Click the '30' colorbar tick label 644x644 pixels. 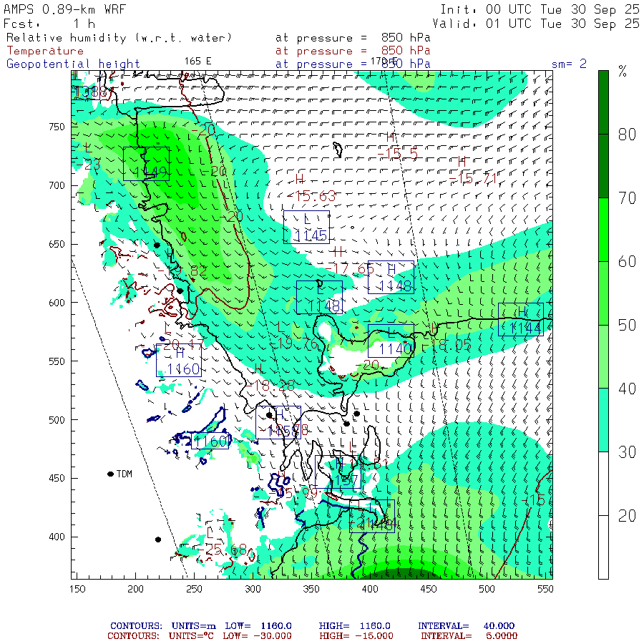click(627, 452)
